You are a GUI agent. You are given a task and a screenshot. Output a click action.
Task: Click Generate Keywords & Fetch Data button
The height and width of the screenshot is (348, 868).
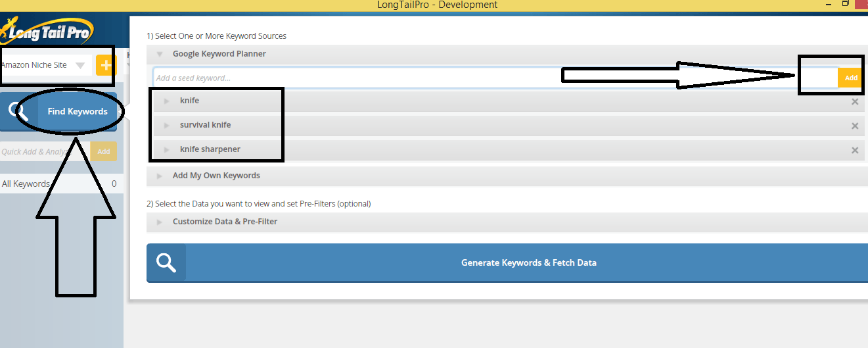(507, 263)
